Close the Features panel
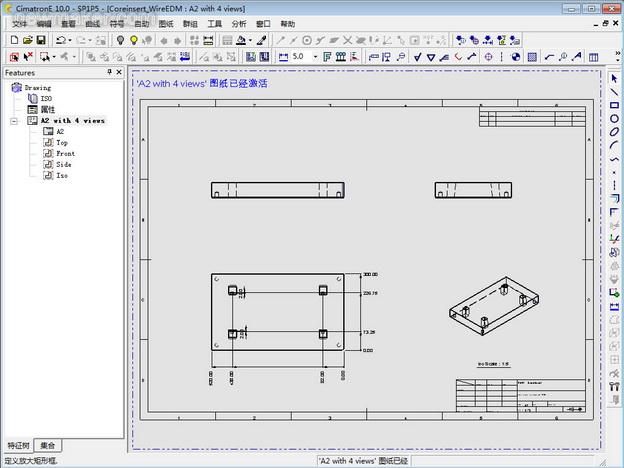 pyautogui.click(x=119, y=72)
